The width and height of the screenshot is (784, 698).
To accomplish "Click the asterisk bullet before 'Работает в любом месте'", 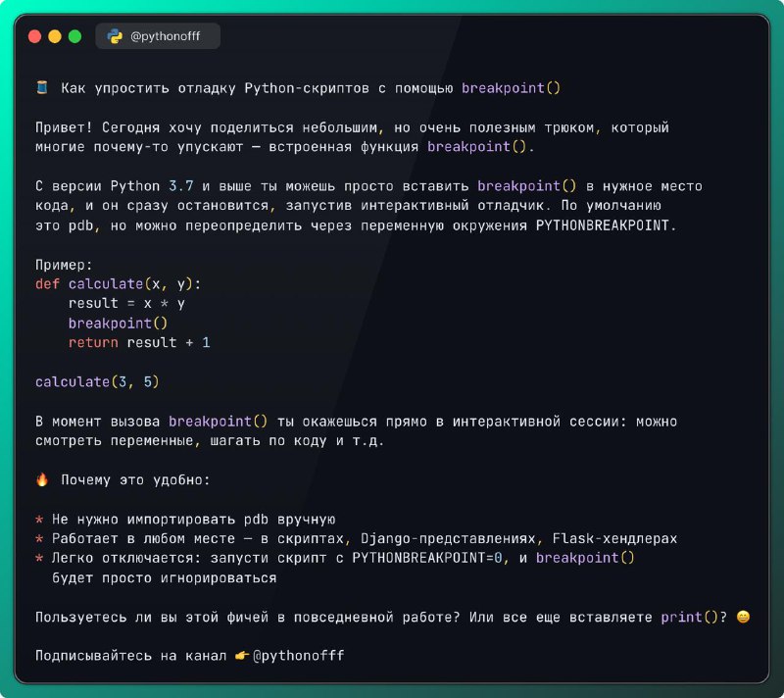I will coord(39,539).
